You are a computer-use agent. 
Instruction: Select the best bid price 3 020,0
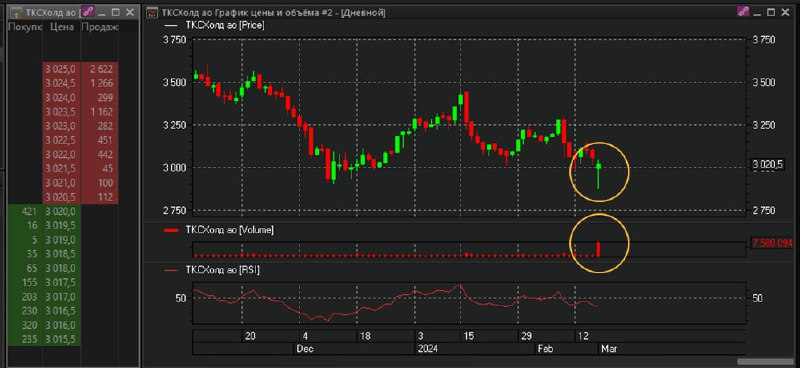point(61,211)
